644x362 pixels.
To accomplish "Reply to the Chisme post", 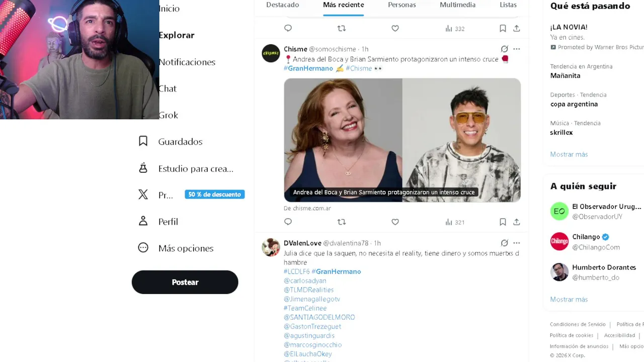I will click(288, 222).
